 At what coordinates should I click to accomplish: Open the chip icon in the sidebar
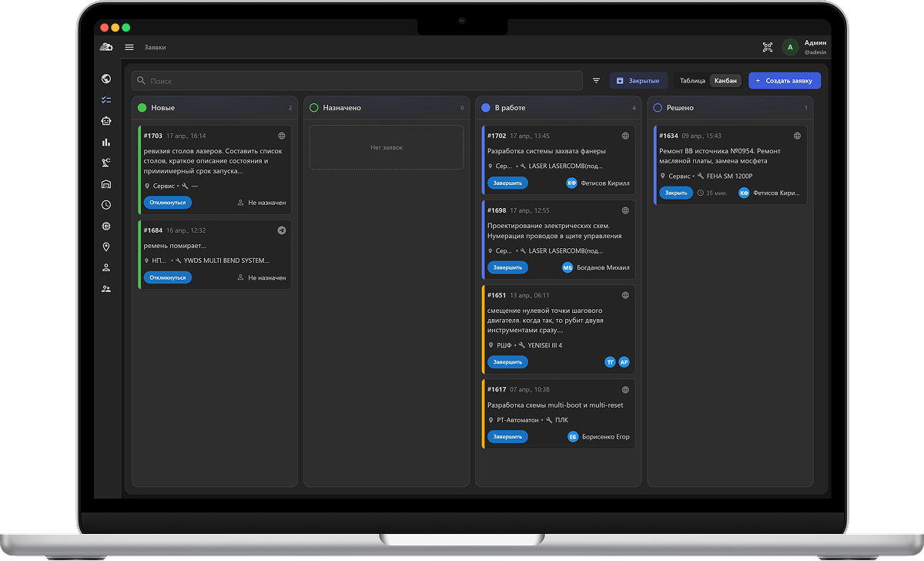pyautogui.click(x=106, y=226)
